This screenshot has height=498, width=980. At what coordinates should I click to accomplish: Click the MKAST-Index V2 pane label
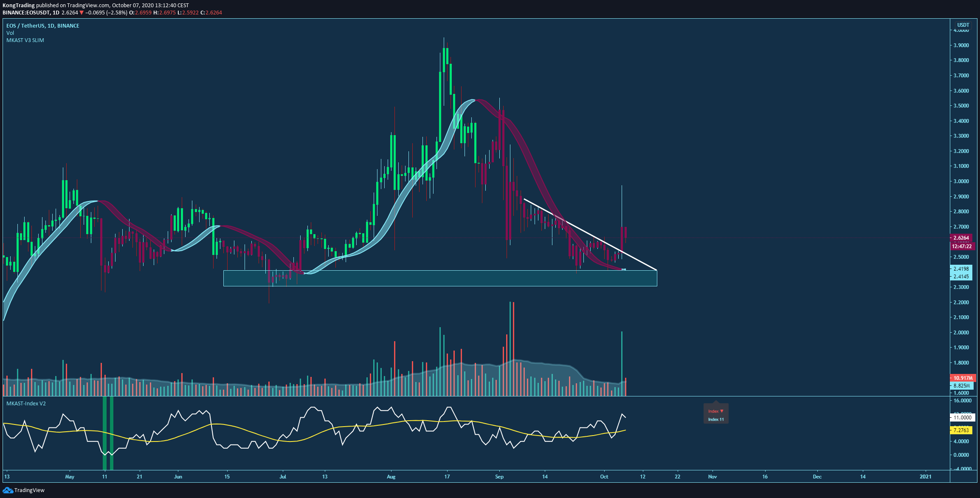pyautogui.click(x=26, y=404)
